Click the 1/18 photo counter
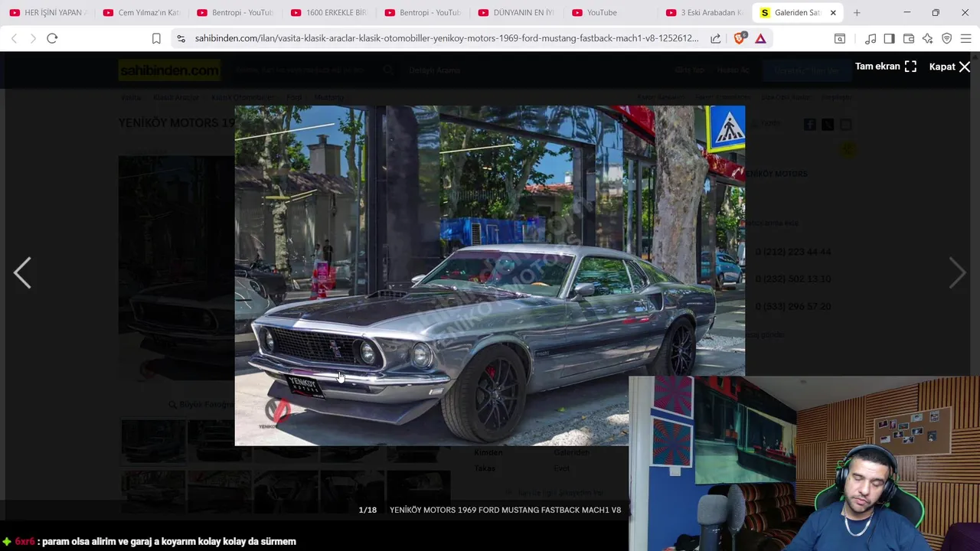This screenshot has width=980, height=551. tap(367, 510)
